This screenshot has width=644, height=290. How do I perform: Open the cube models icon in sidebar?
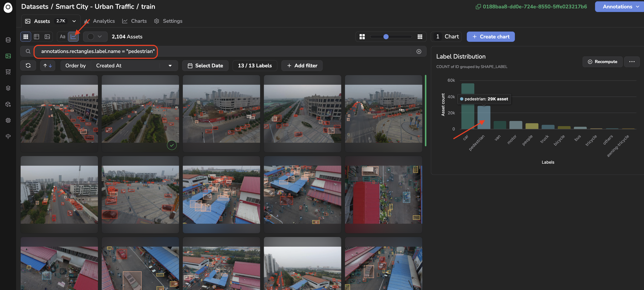8,104
